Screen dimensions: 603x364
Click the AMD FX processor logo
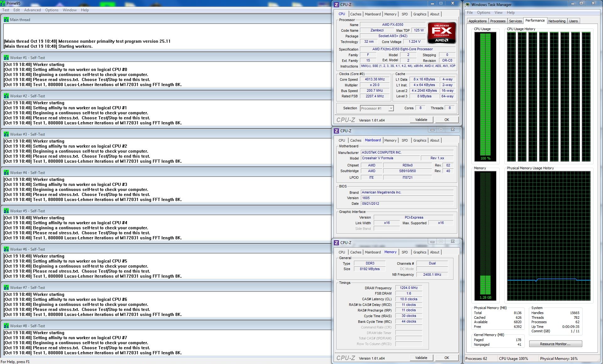point(442,33)
